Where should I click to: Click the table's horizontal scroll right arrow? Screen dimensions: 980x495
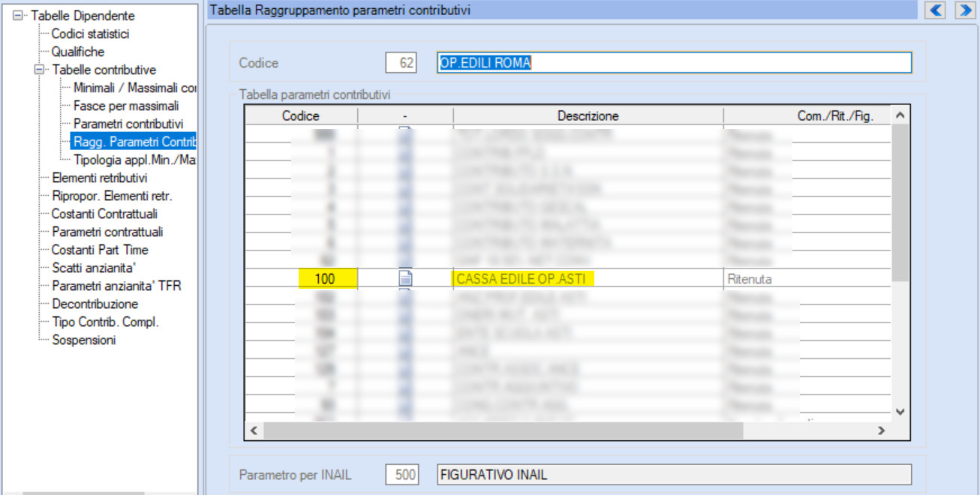click(x=882, y=430)
